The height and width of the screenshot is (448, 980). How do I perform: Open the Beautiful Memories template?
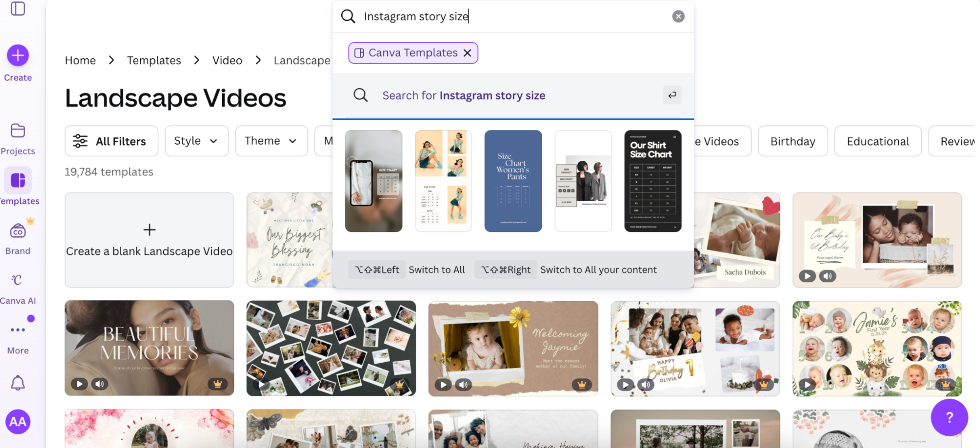[149, 348]
